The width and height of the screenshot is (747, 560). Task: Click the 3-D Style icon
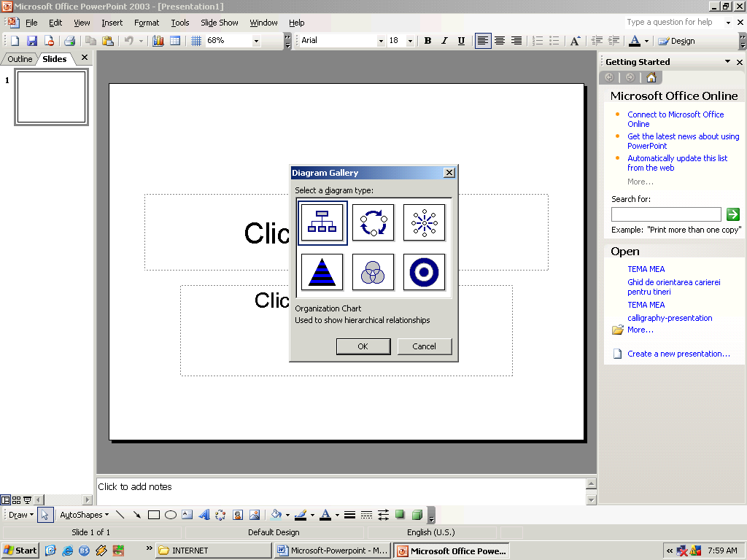[x=417, y=515]
